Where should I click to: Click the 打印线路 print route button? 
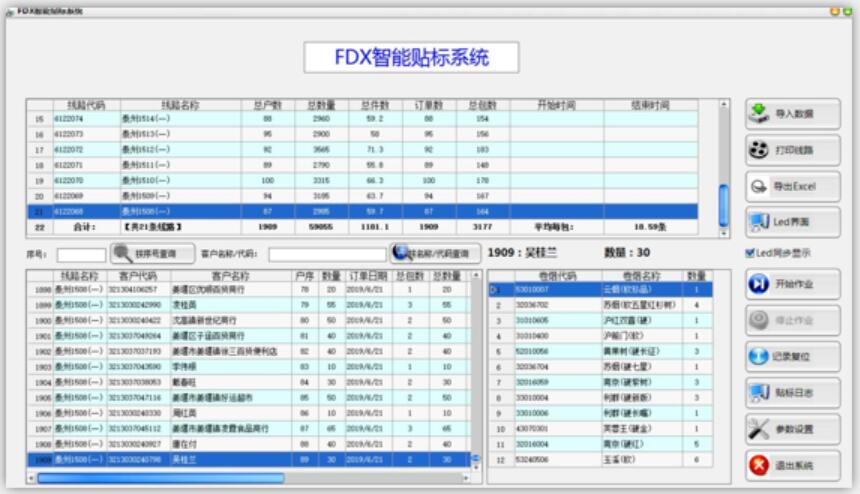pos(793,150)
